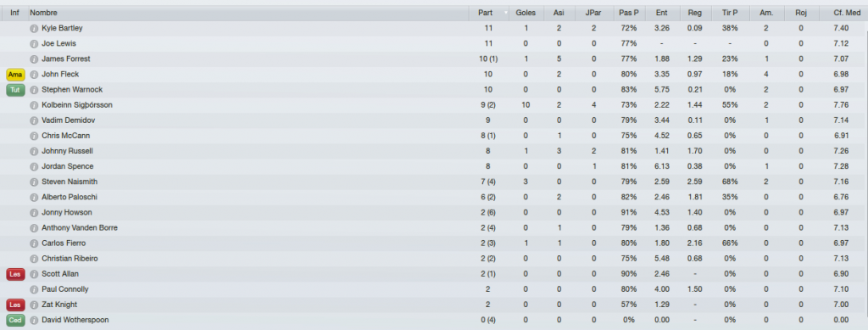Click red Les injury badge for Scott Allan
The height and width of the screenshot is (330, 868).
pyautogui.click(x=15, y=274)
